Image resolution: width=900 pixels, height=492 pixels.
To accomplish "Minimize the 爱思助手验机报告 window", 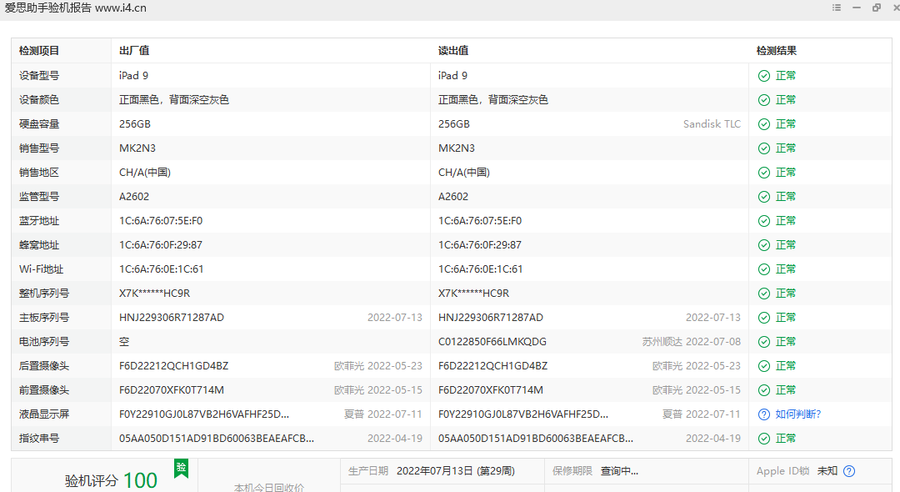I will (x=857, y=8).
